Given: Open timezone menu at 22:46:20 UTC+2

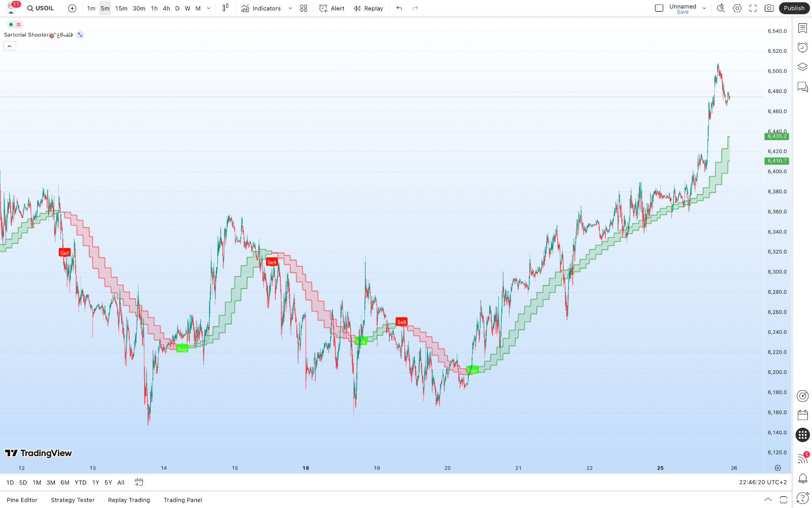Looking at the screenshot, I should pyautogui.click(x=763, y=483).
